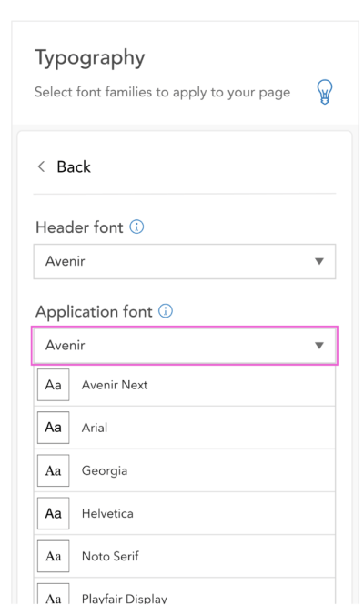Viewport: 364px width, 605px height.
Task: Select Playfair Display font option
Action: 185,591
